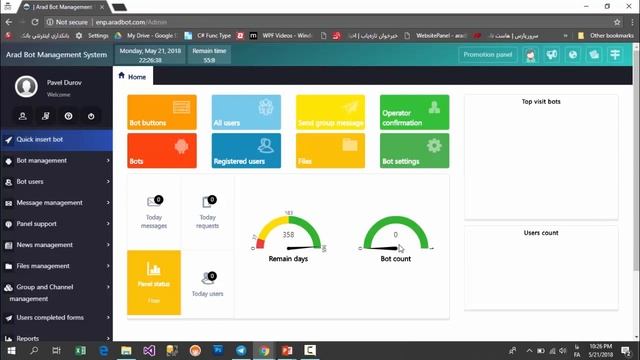Open the Bot settings tile
The width and height of the screenshot is (640, 360).
[x=414, y=150]
